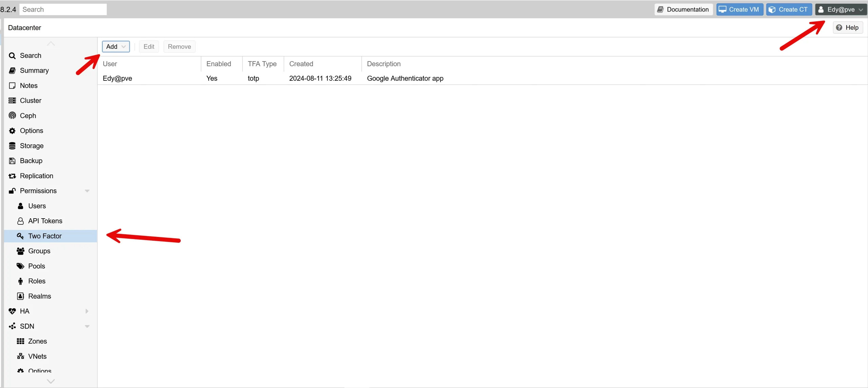Select Two Factor in the sidebar
This screenshot has height=388, width=868.
click(45, 236)
